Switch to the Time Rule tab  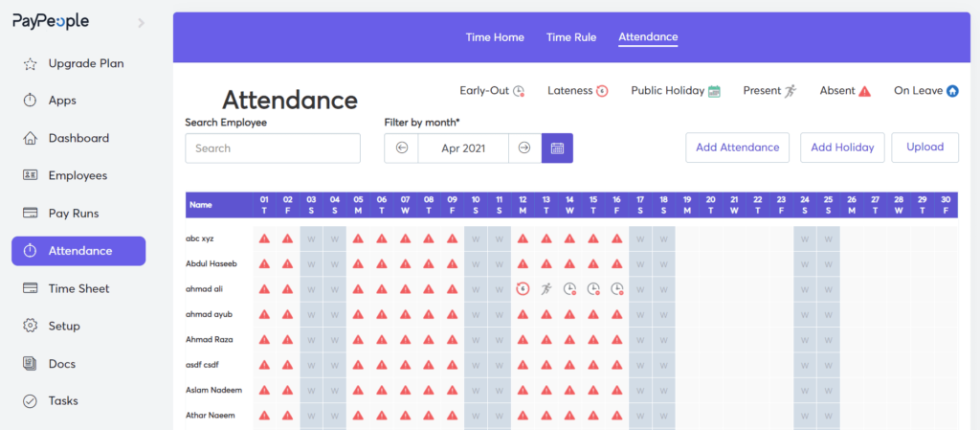coord(571,37)
